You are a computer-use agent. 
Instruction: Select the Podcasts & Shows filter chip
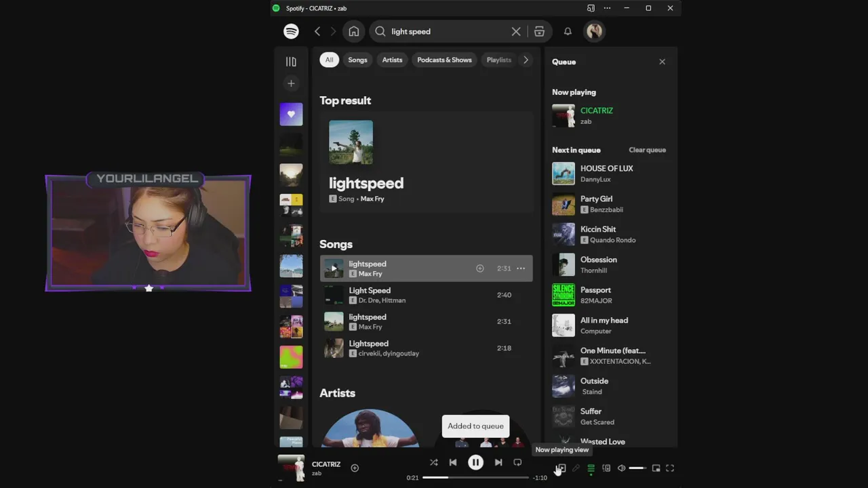(x=444, y=60)
